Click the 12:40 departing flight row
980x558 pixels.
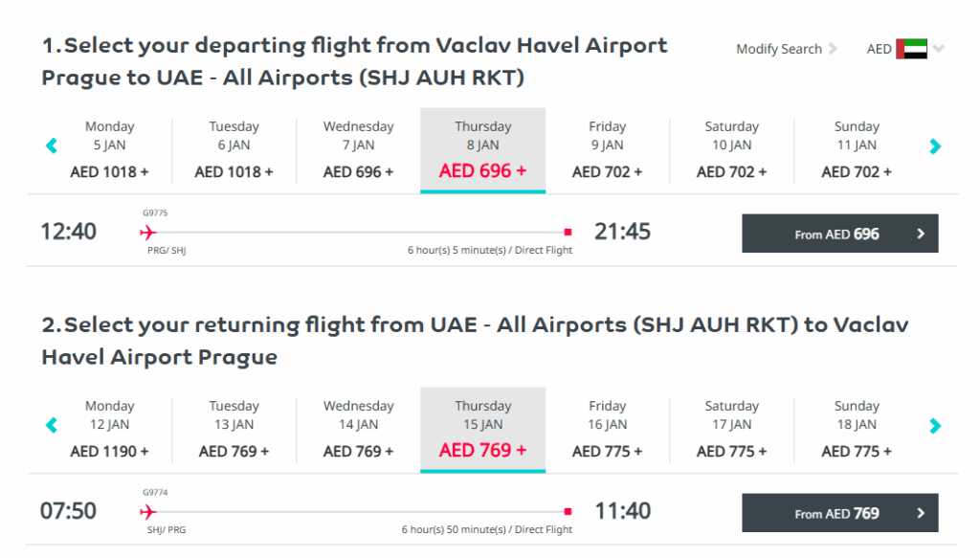(x=383, y=232)
